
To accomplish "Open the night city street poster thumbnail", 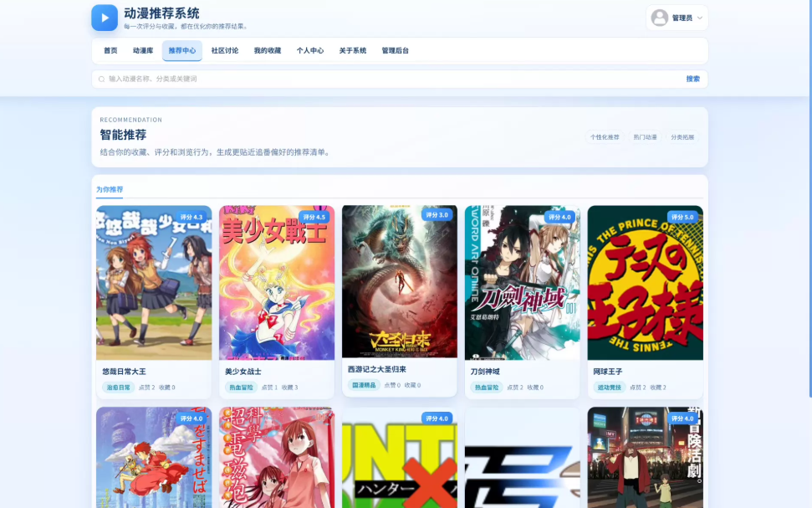I will [x=646, y=457].
